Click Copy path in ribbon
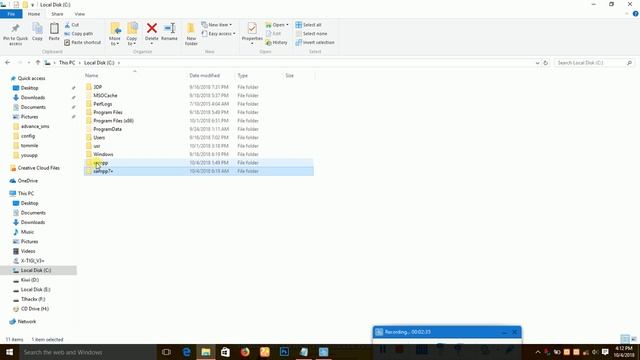The height and width of the screenshot is (360, 640). click(x=79, y=33)
